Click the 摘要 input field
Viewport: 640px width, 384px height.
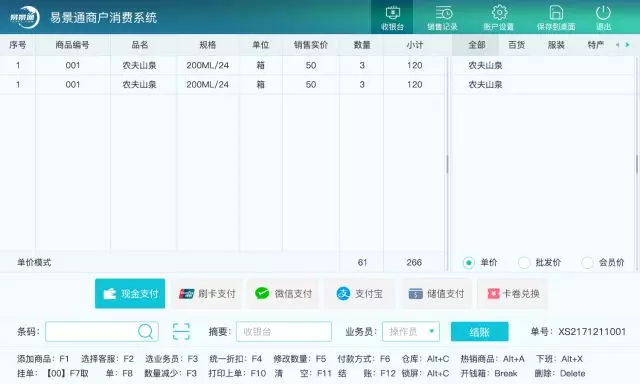pyautogui.click(x=284, y=331)
